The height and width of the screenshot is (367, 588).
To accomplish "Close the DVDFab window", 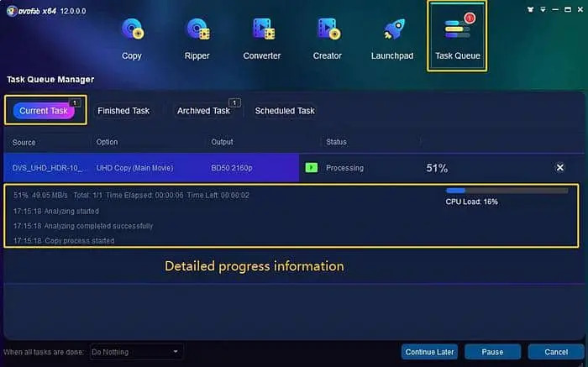I will pos(580,9).
